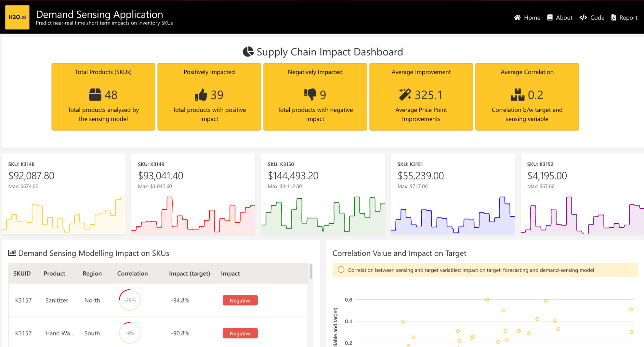Click the -25% correlation progress circle
The height and width of the screenshot is (347, 644).
click(x=130, y=300)
